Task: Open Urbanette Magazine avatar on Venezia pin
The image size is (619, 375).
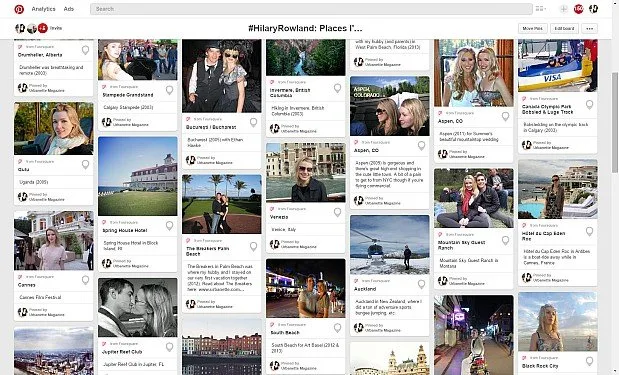Action: coord(275,244)
